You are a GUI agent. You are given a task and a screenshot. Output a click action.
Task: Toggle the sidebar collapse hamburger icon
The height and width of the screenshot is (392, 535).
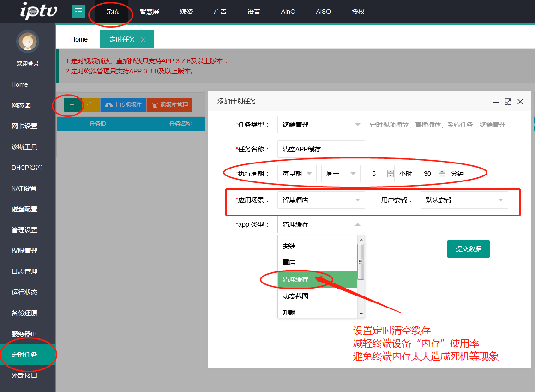[x=78, y=12]
